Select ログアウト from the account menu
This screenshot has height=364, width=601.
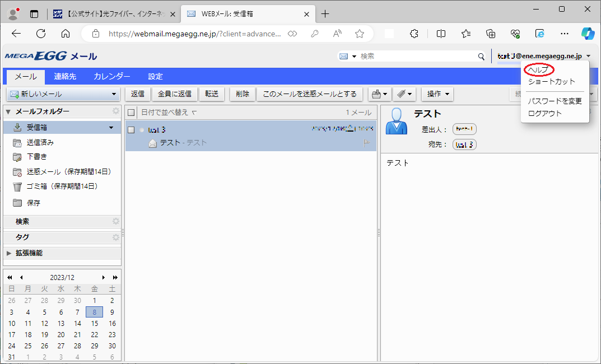click(x=544, y=113)
